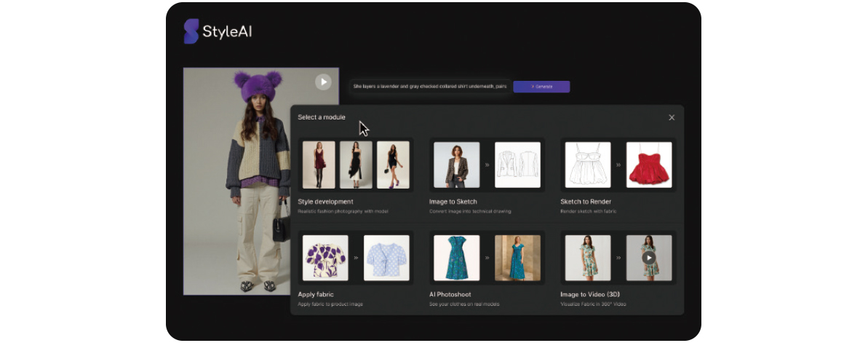The image size is (868, 343).
Task: Click the Apply fabric arrow icon
Action: coord(356,258)
